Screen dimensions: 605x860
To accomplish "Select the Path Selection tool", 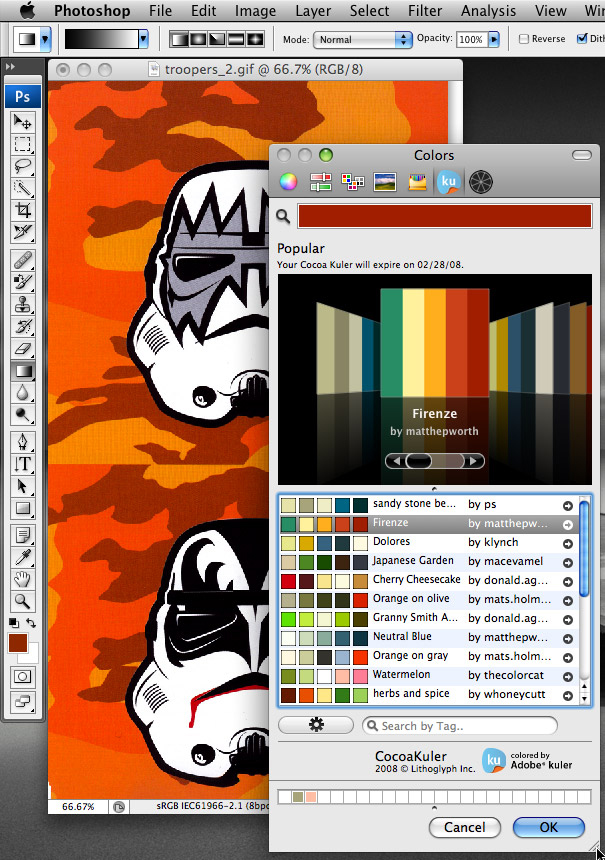I will point(22,486).
